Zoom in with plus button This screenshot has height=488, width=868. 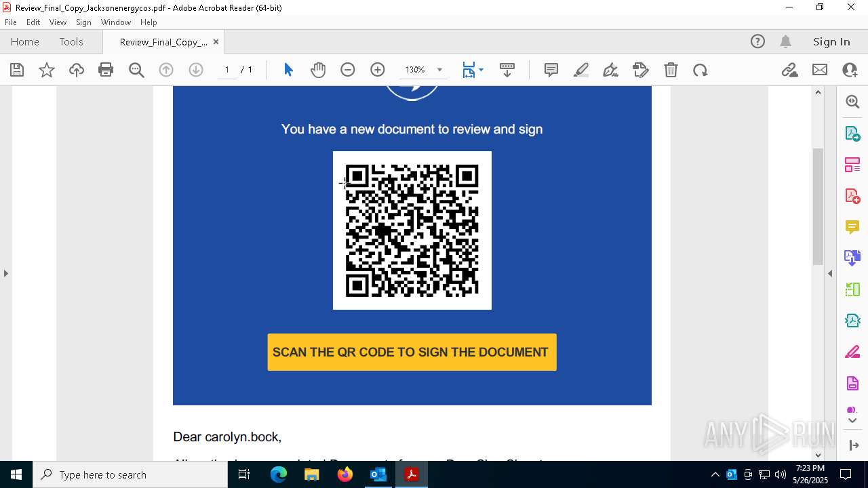tap(378, 70)
